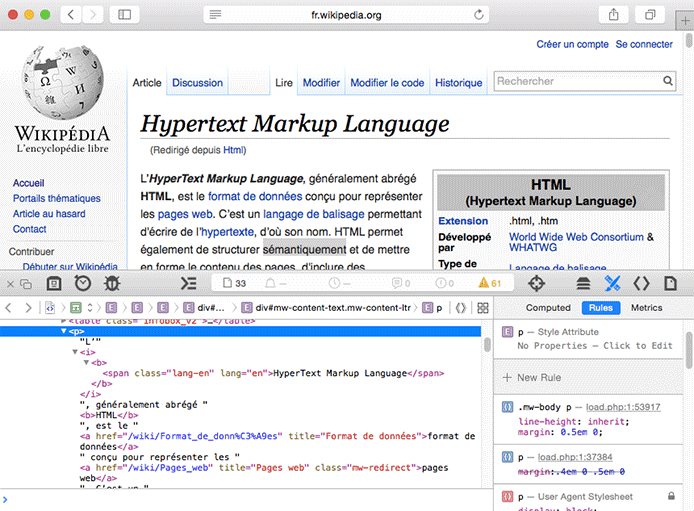Select the truncated div#... breadcrumb
Image resolution: width=694 pixels, height=511 pixels.
(x=204, y=307)
